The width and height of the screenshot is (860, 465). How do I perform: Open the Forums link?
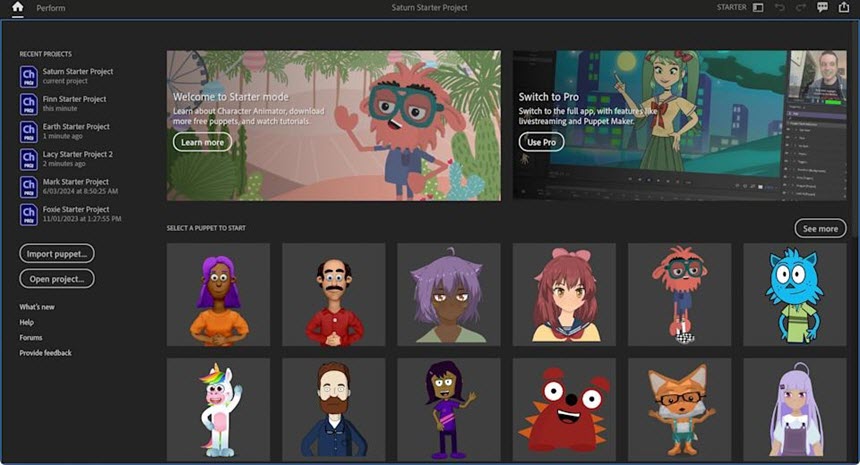point(31,338)
